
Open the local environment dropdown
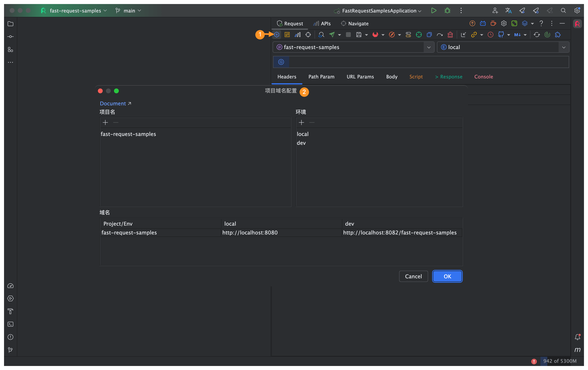coord(564,47)
